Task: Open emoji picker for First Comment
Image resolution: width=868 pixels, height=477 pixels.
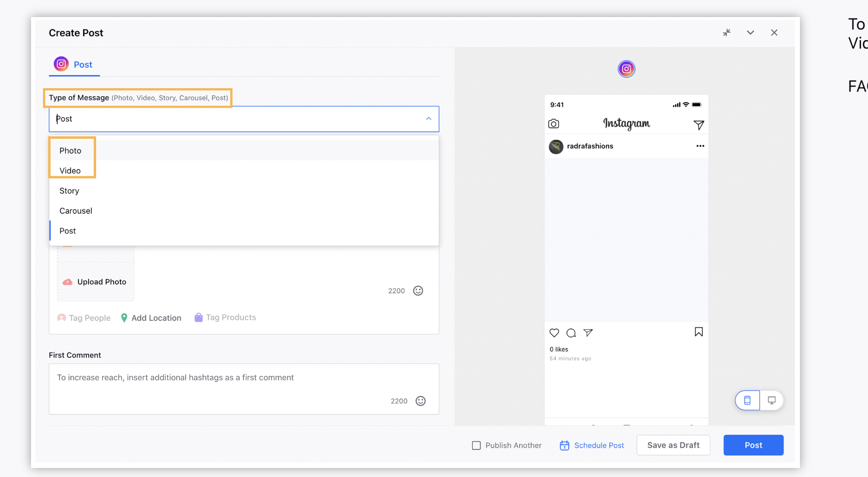Action: point(420,401)
